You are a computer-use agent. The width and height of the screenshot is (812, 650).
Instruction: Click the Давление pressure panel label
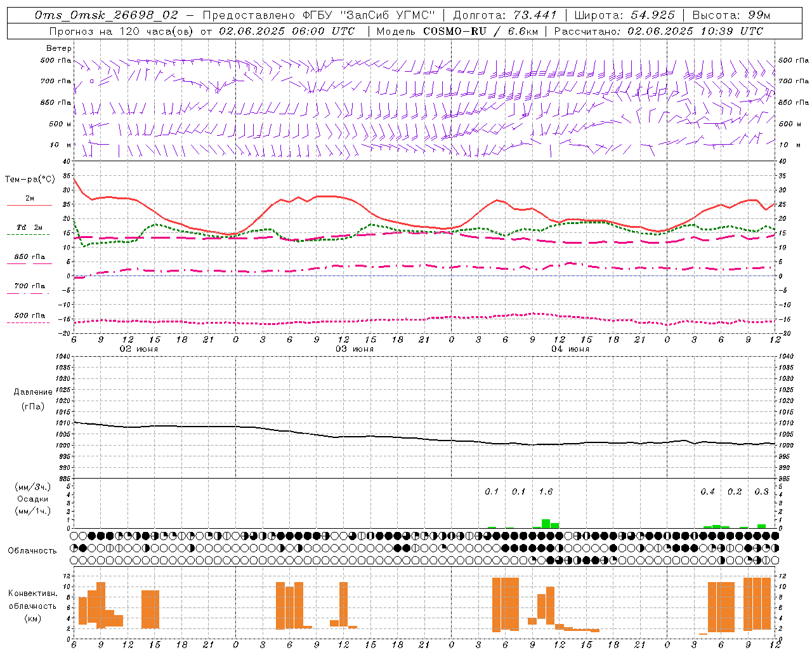(33, 392)
